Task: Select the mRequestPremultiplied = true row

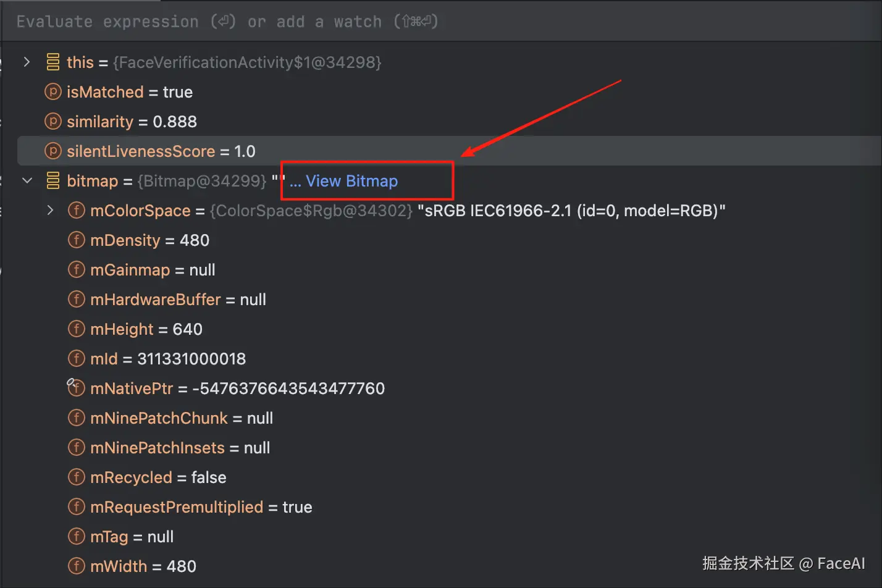Action: point(201,507)
